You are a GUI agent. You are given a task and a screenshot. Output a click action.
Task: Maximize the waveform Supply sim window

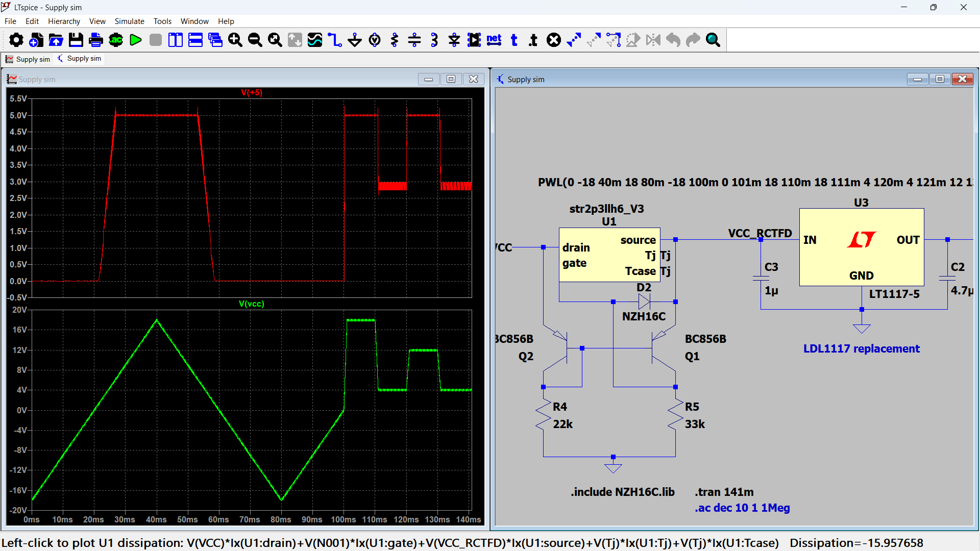(451, 79)
